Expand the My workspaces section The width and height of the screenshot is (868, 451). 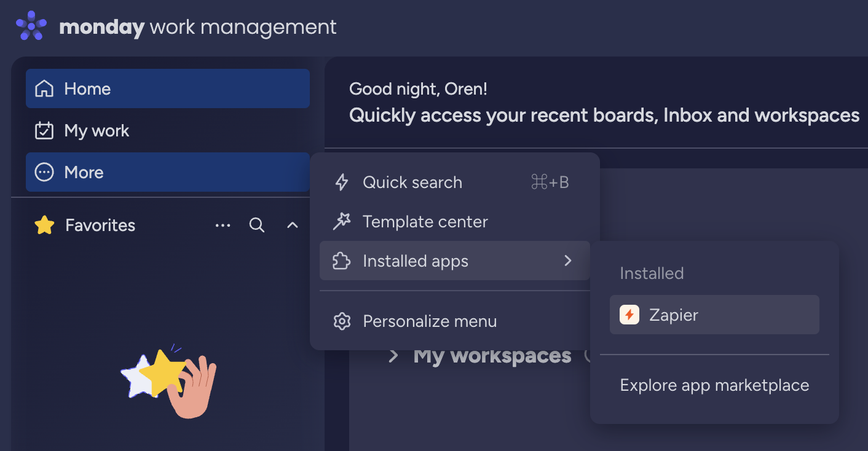[x=394, y=355]
